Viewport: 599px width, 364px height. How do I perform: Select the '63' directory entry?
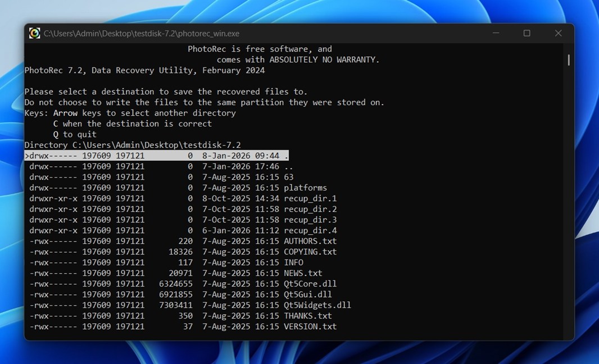point(288,177)
